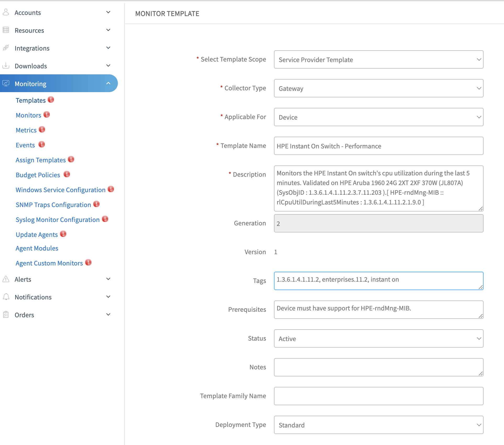Expand the Accounts menu chevron
The height and width of the screenshot is (445, 504).
(x=108, y=12)
